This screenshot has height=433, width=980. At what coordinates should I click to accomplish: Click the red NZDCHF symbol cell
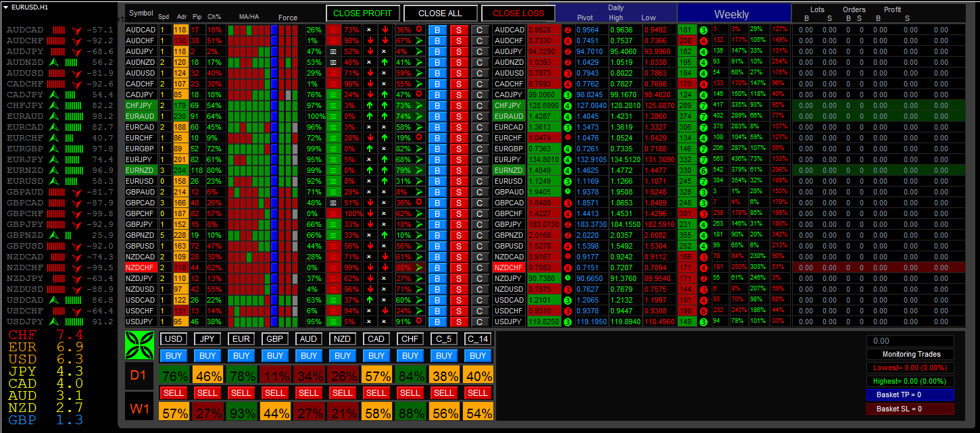[141, 268]
